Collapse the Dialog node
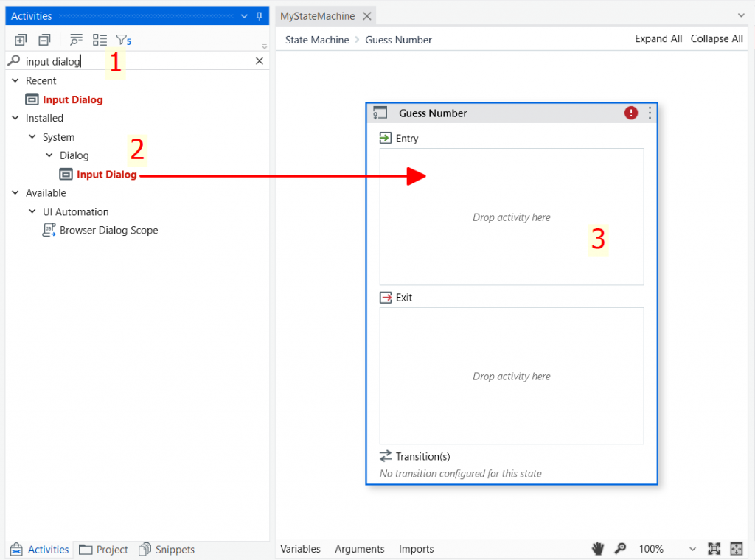This screenshot has height=560, width=755. click(49, 155)
